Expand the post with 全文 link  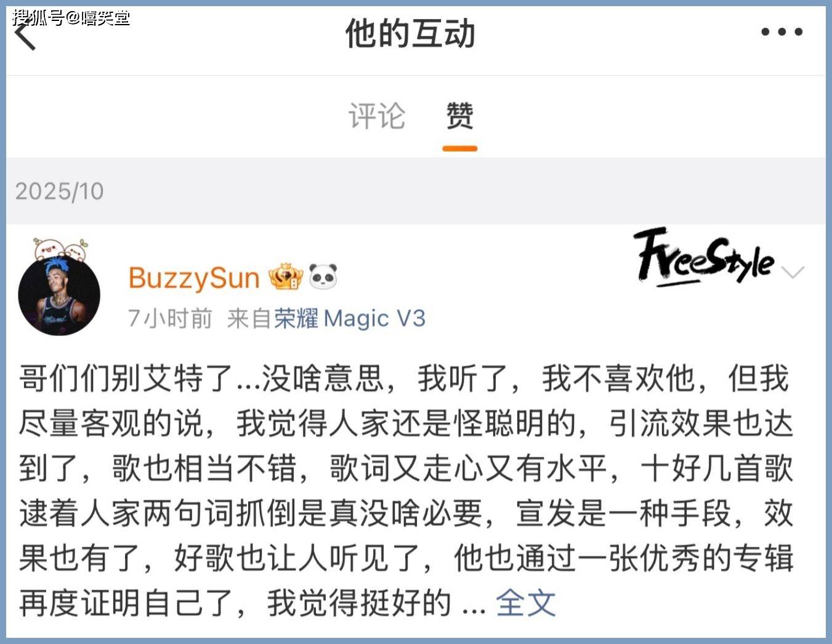point(525,603)
